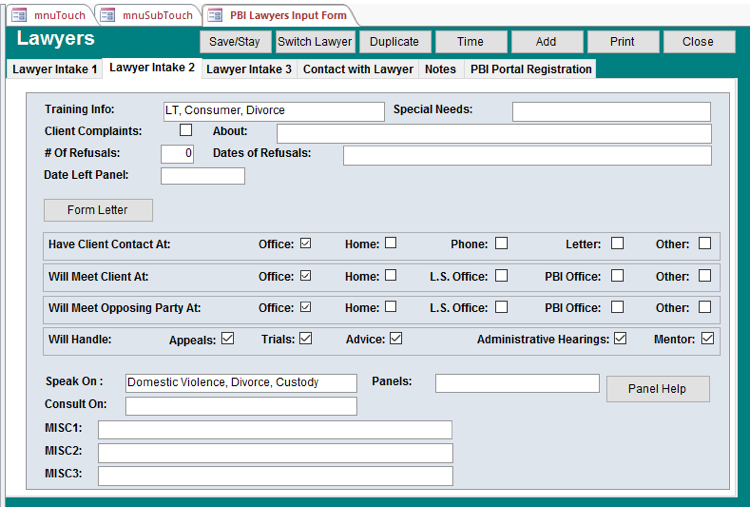750x507 pixels.
Task: Switch to the mnuSubTouch tab
Action: tap(150, 15)
